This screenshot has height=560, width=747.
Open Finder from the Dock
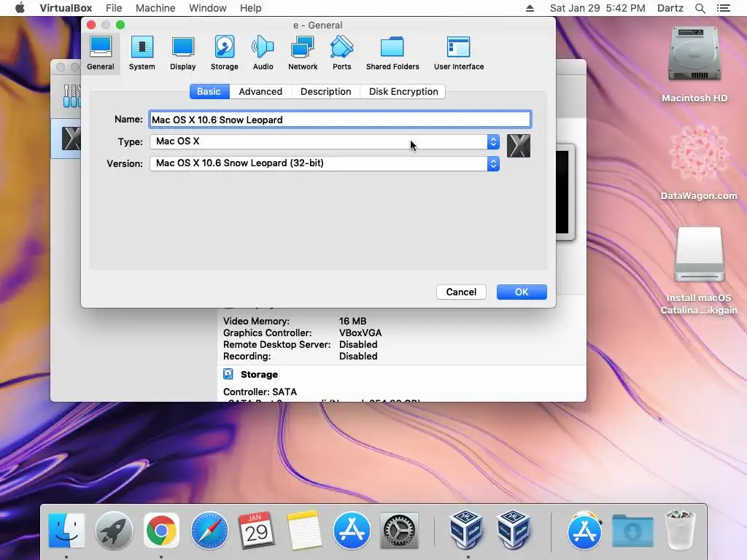66,531
